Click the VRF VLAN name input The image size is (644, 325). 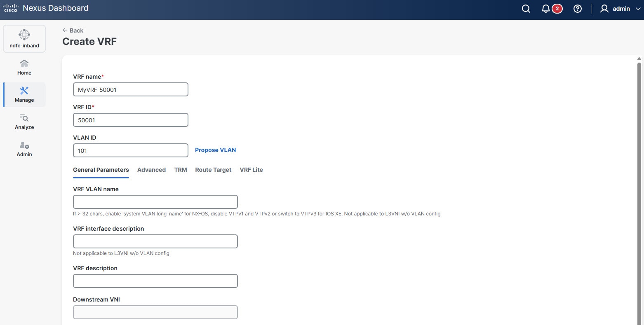[155, 202]
